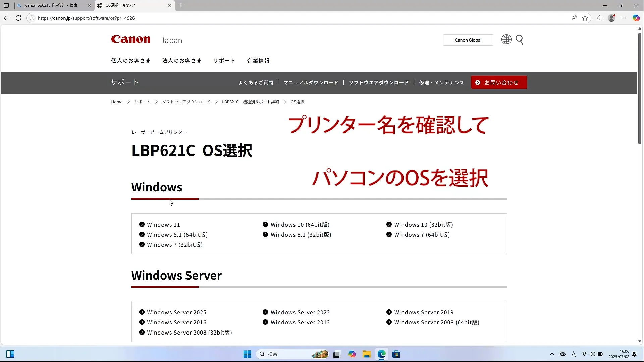This screenshot has height=362, width=644.
Task: Open the サポート main menu
Action: [x=224, y=61]
